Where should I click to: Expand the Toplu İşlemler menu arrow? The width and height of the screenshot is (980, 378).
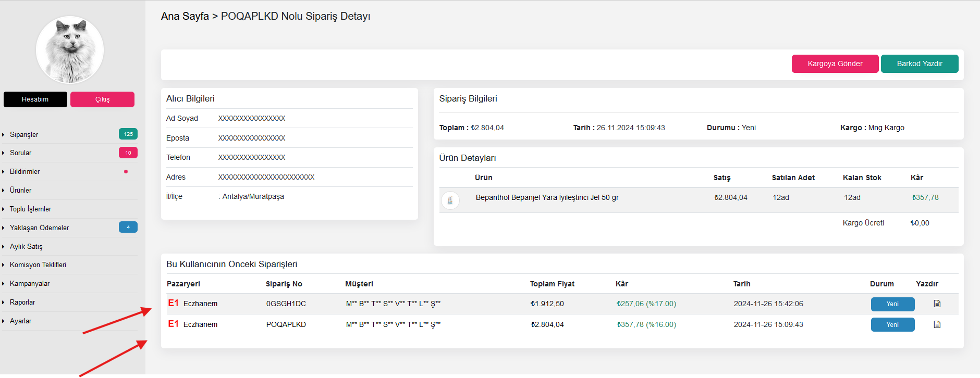[4, 209]
